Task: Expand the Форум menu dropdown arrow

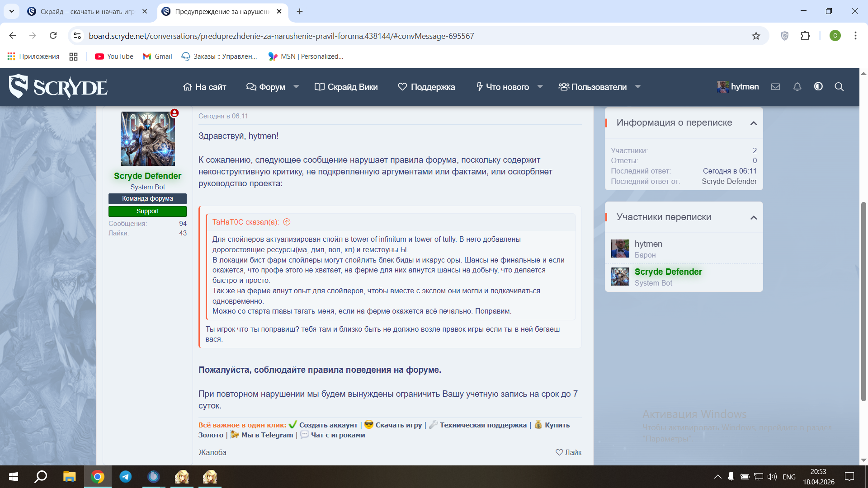Action: [x=296, y=87]
